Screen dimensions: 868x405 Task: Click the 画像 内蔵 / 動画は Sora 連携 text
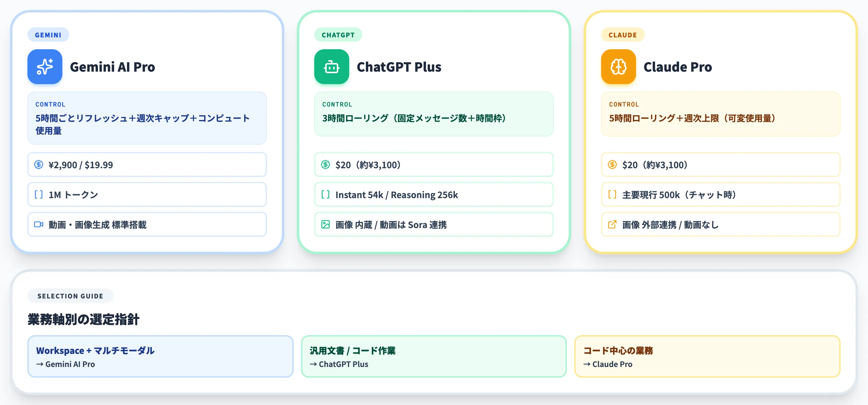click(391, 225)
